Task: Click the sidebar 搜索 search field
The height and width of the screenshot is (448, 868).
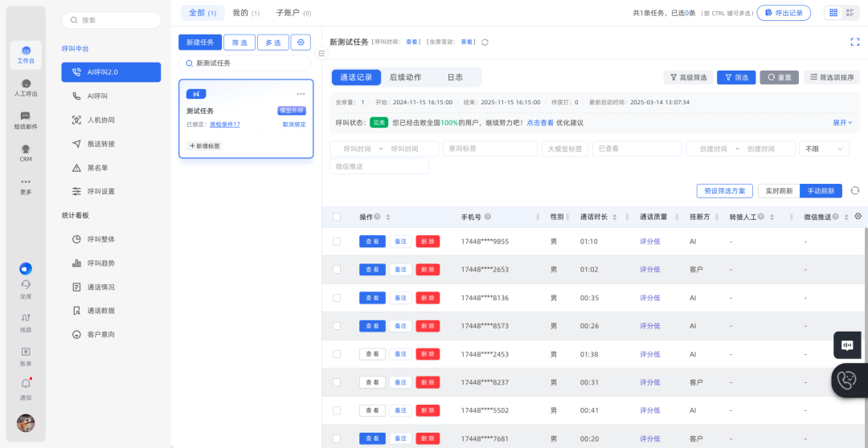Action: [x=111, y=20]
